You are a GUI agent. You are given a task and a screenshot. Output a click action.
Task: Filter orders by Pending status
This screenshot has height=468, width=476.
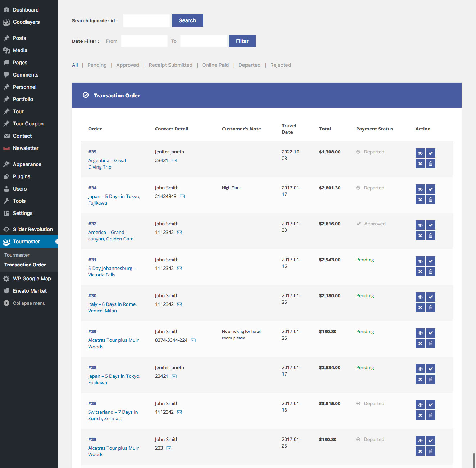coord(97,65)
